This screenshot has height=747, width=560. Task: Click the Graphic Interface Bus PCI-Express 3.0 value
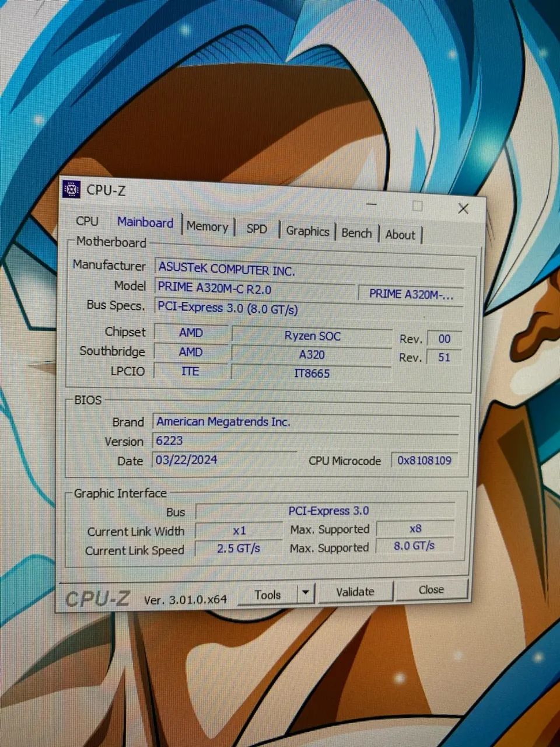coord(325,511)
